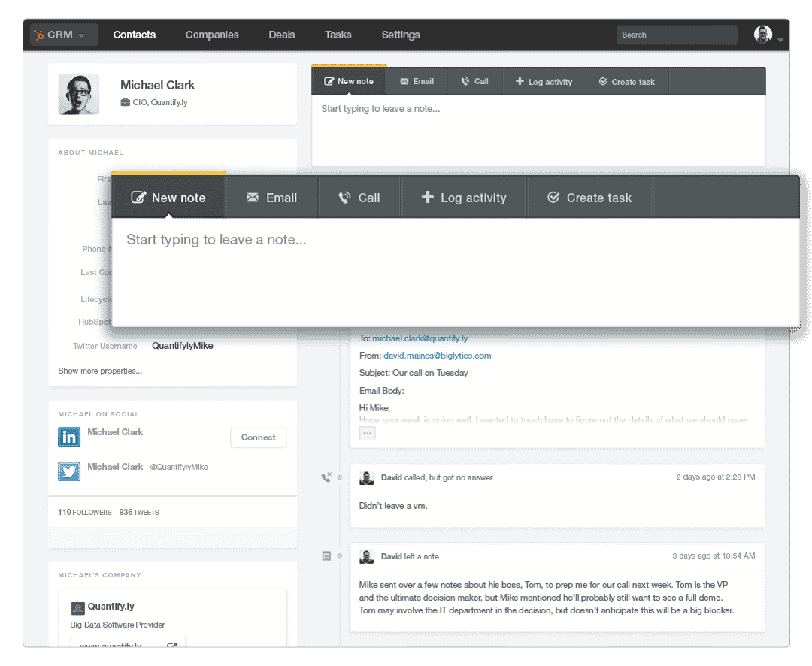This screenshot has width=812, height=666.
Task: Click the note timeline icon
Action: 326,556
